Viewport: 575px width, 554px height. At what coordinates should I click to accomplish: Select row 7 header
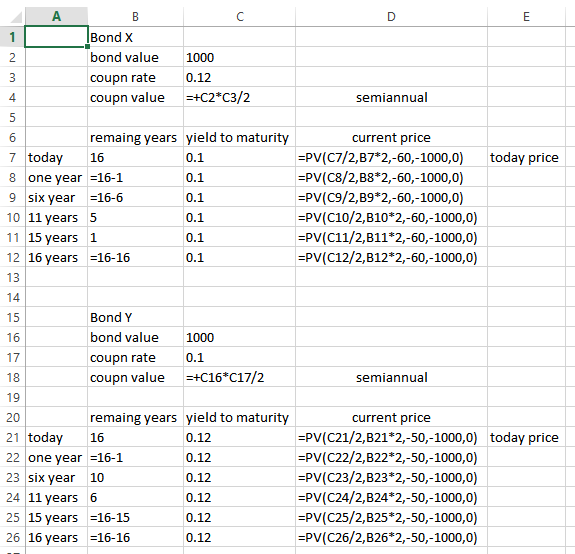(x=12, y=157)
